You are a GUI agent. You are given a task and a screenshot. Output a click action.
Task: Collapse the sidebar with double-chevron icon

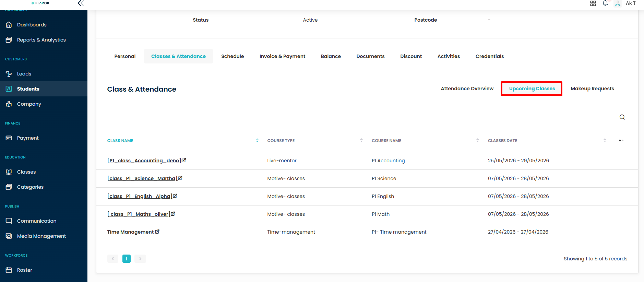[x=81, y=3]
